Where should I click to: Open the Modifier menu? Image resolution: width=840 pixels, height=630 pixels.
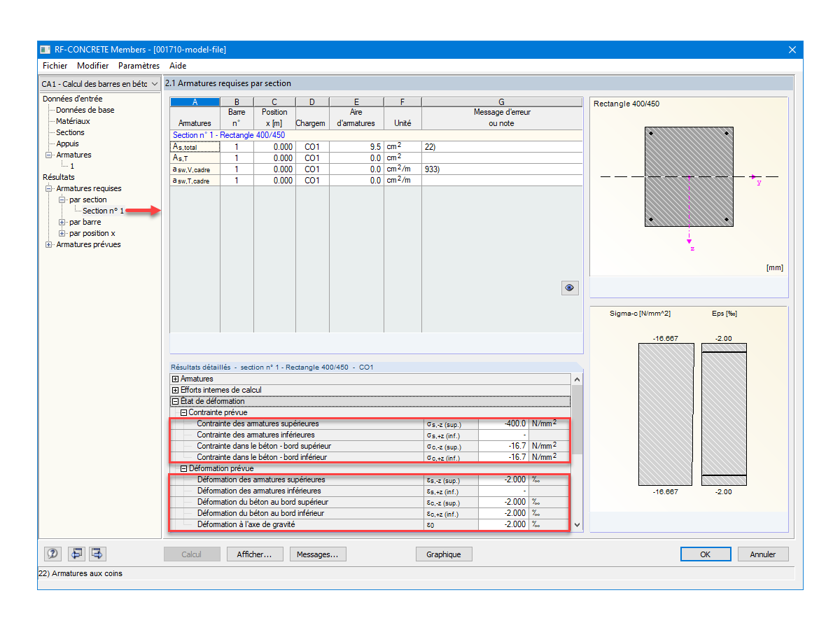pos(93,66)
